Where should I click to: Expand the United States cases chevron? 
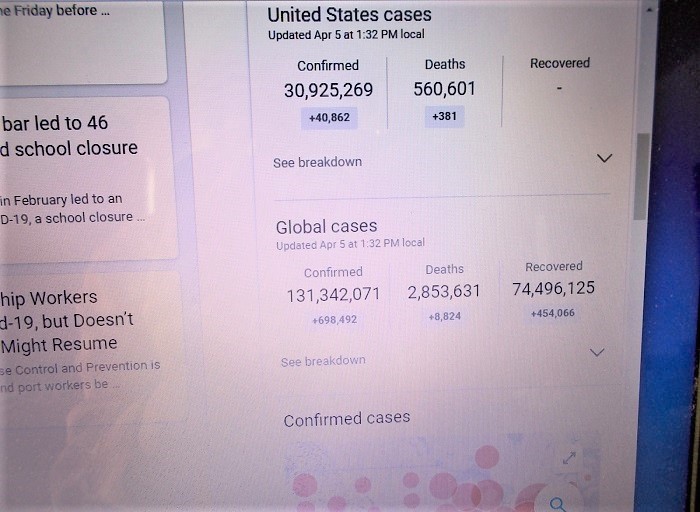(x=604, y=158)
